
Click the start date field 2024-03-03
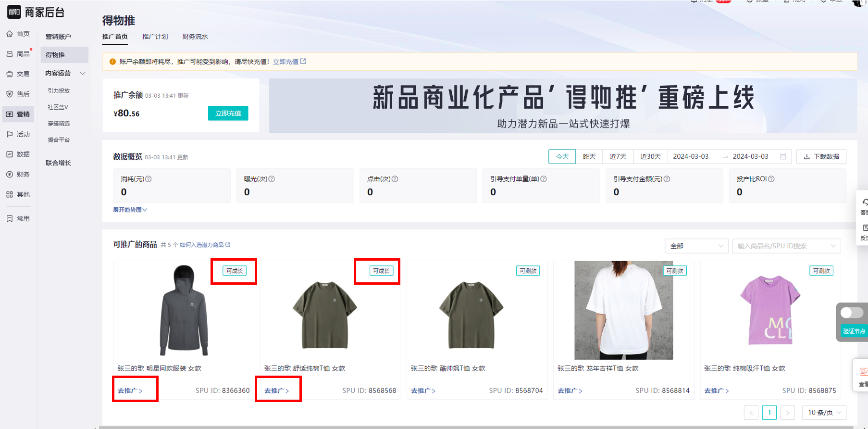(x=691, y=157)
